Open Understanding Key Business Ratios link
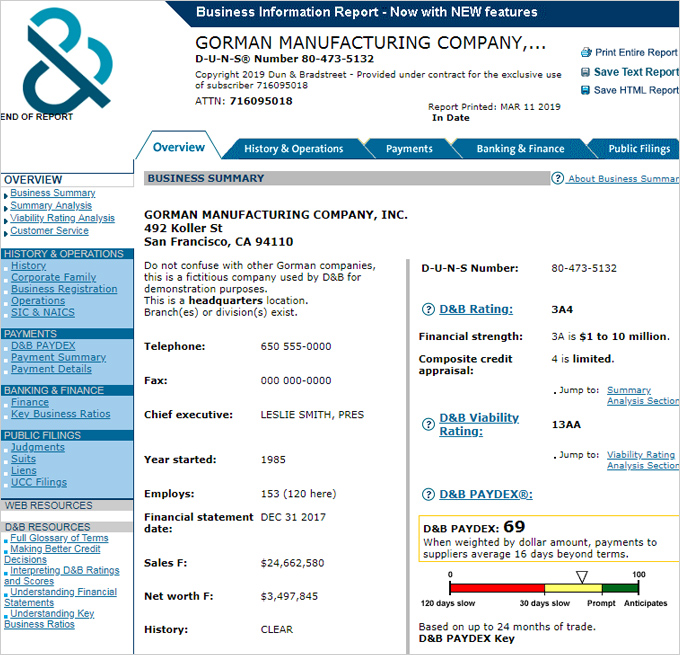 (x=49, y=619)
